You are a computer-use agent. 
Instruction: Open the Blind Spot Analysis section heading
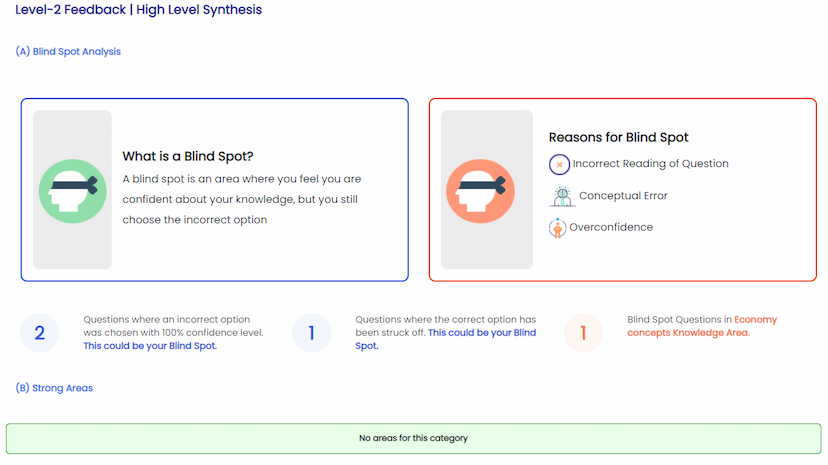click(68, 51)
